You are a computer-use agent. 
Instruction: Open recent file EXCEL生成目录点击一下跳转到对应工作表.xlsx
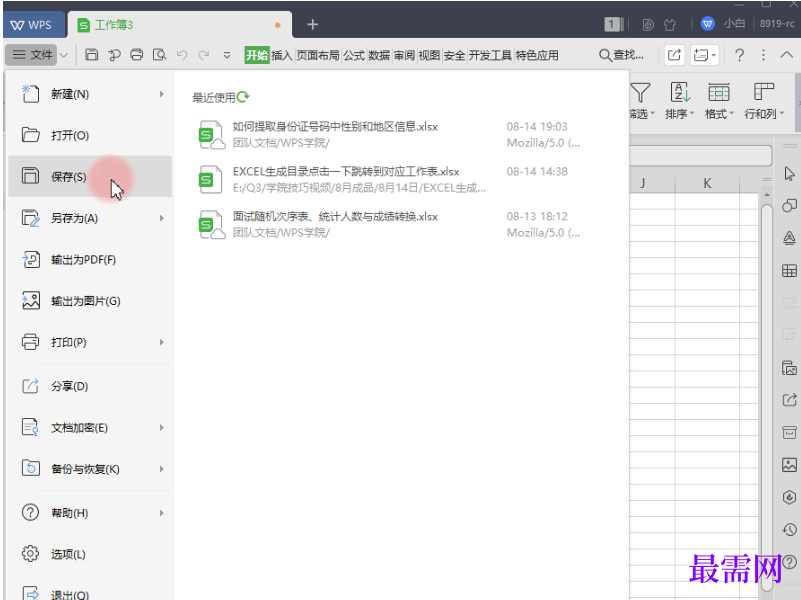pyautogui.click(x=390, y=179)
